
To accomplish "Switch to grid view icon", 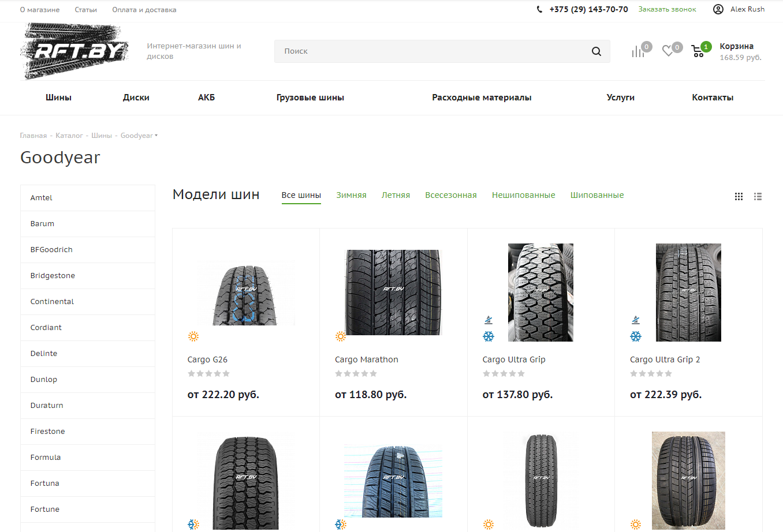I will (739, 197).
